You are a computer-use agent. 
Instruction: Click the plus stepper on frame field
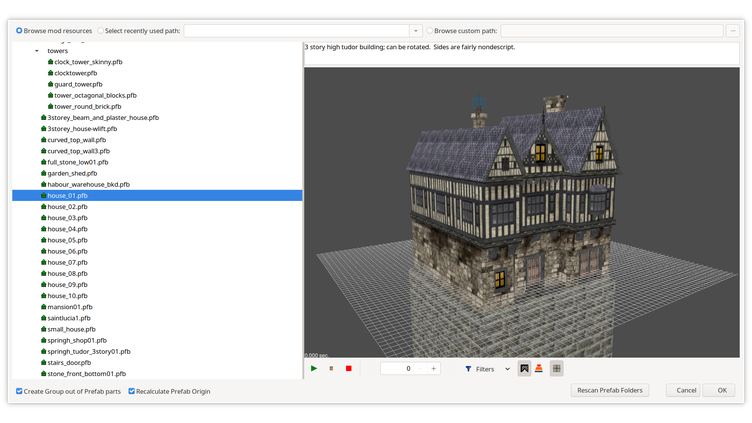tap(433, 369)
